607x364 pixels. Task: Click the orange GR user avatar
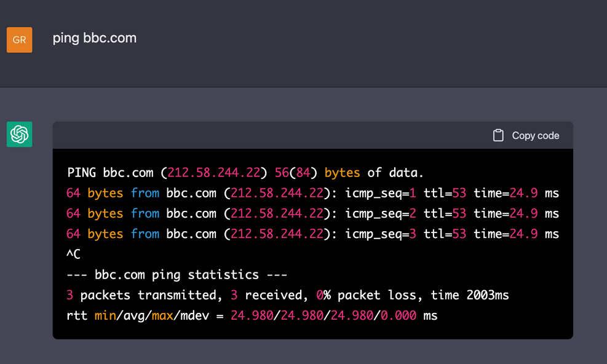click(x=19, y=40)
